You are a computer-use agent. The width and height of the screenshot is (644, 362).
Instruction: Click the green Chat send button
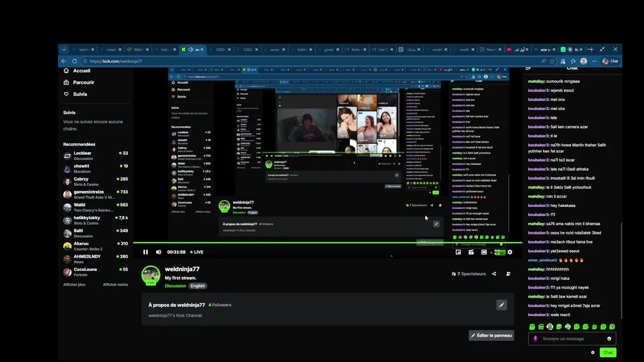[x=608, y=352]
